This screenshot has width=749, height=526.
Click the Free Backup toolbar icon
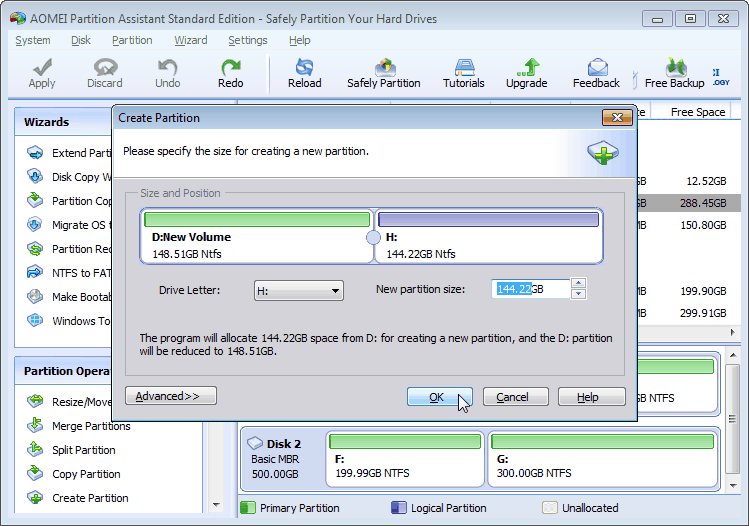tap(675, 67)
